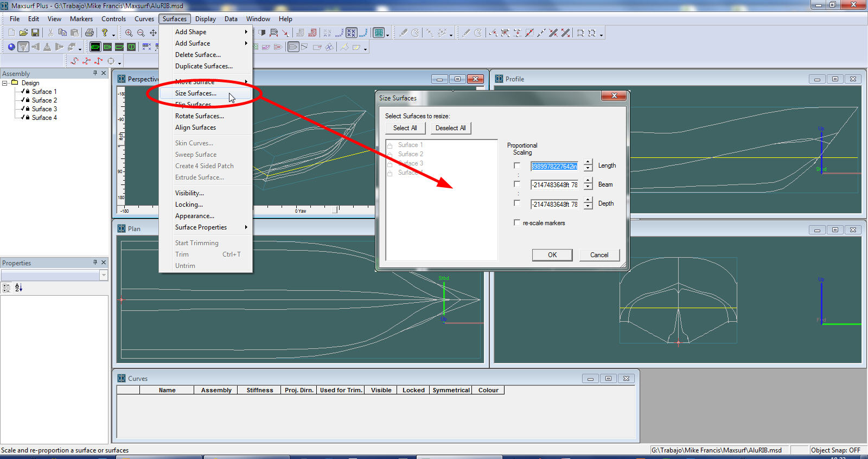868x459 pixels.
Task: Choose Rotate Surfaces from the menu
Action: click(199, 116)
